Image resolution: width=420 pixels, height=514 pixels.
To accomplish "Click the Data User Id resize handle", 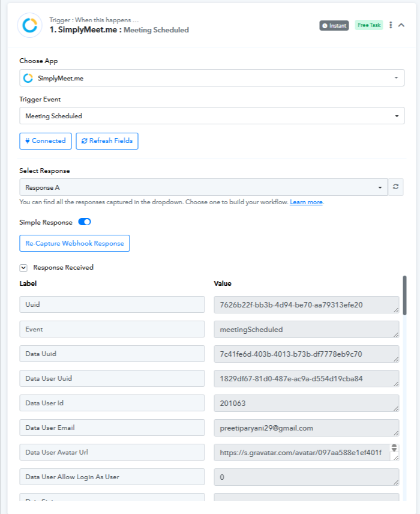I will tap(396, 408).
